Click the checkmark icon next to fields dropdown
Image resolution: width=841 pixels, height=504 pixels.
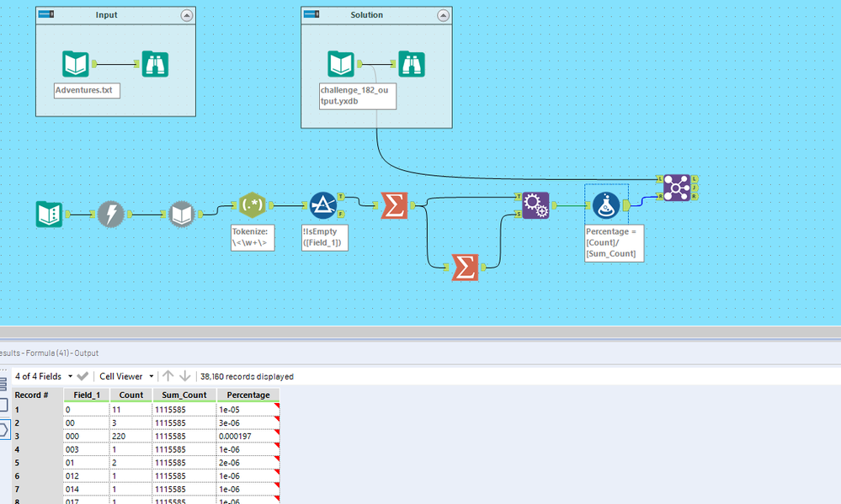pyautogui.click(x=83, y=376)
